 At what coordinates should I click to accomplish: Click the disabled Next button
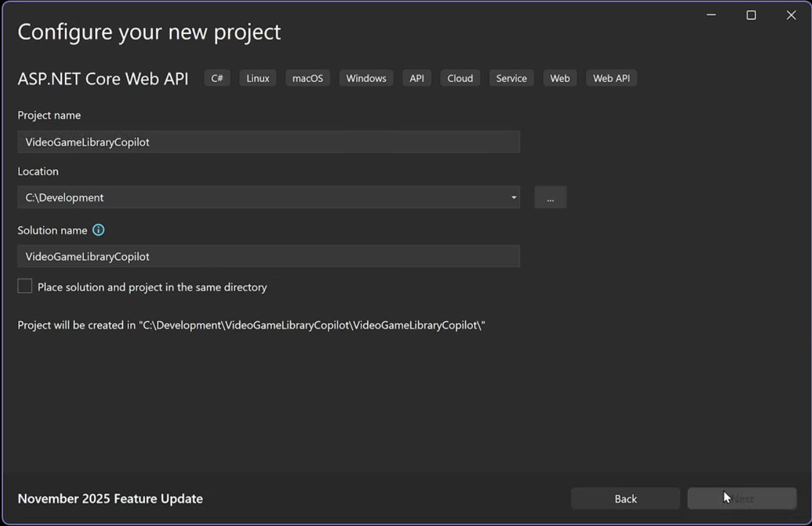coord(742,498)
